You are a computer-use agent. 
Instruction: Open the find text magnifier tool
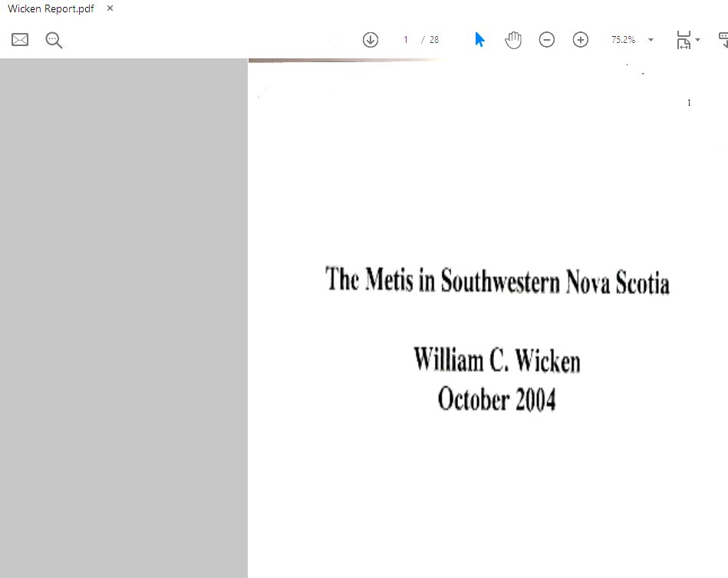[54, 40]
